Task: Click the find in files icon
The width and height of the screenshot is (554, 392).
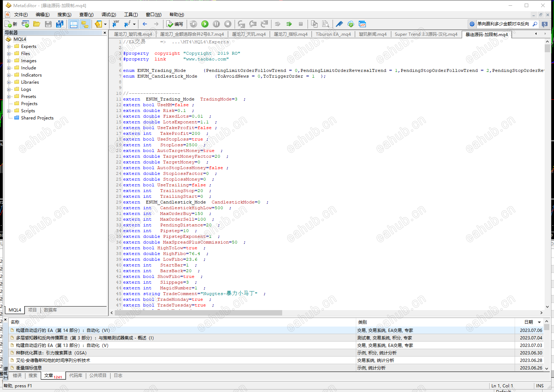Action: [x=326, y=24]
